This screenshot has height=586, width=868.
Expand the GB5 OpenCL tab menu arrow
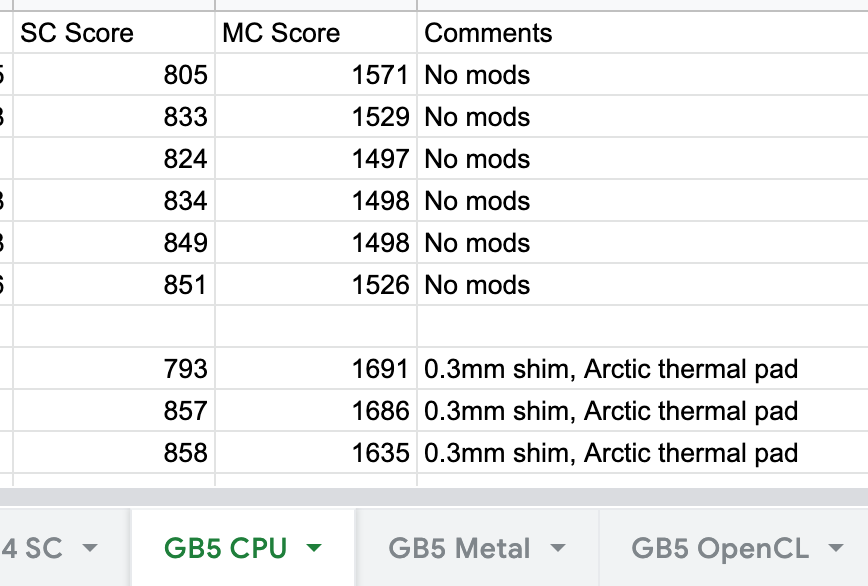click(836, 548)
